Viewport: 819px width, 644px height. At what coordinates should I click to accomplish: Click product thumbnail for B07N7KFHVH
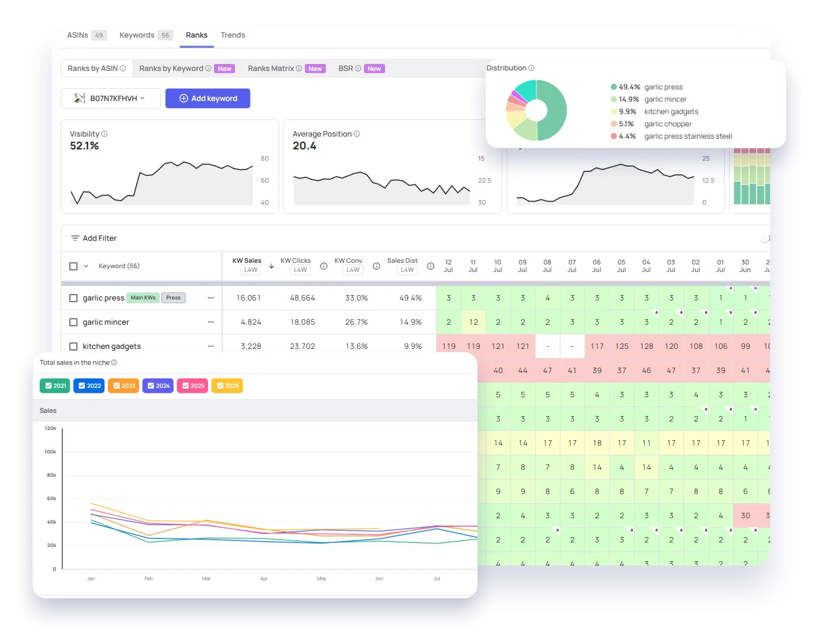(x=80, y=98)
